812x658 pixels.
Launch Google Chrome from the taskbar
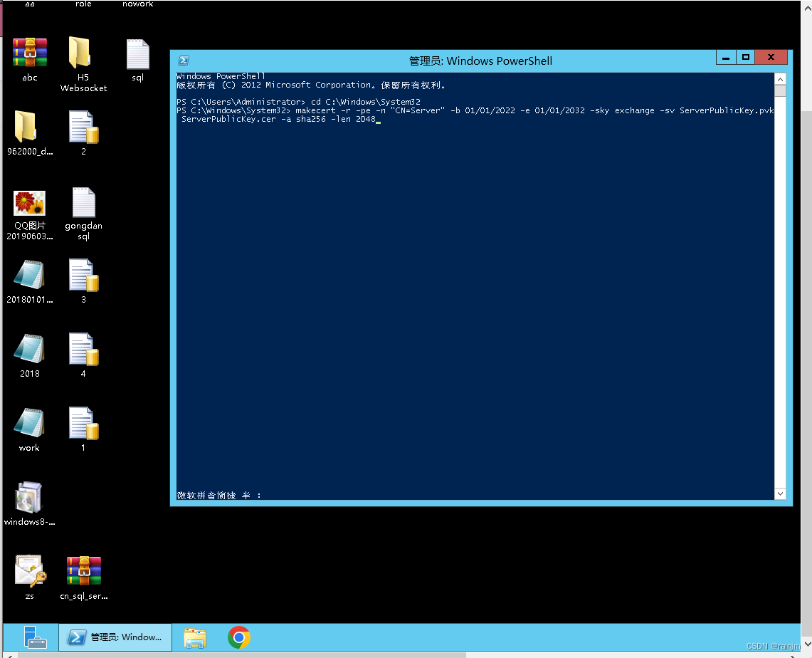[x=239, y=637]
